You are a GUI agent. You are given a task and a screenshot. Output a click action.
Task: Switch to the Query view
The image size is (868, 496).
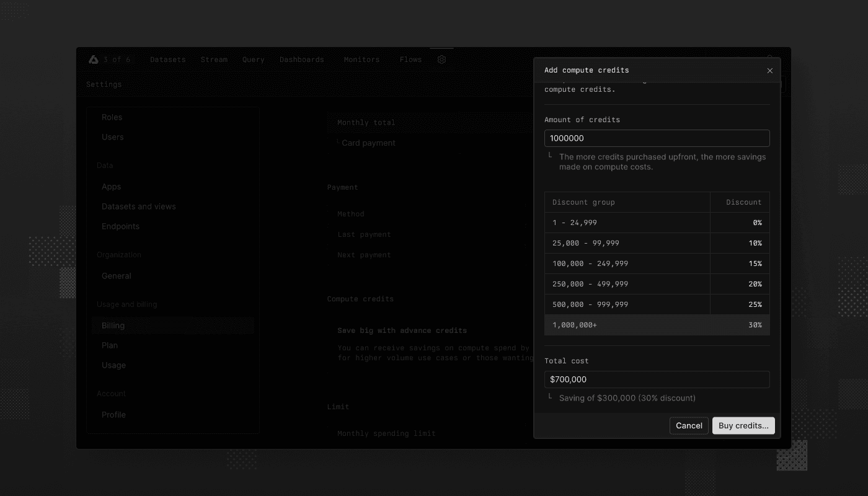pyautogui.click(x=253, y=59)
